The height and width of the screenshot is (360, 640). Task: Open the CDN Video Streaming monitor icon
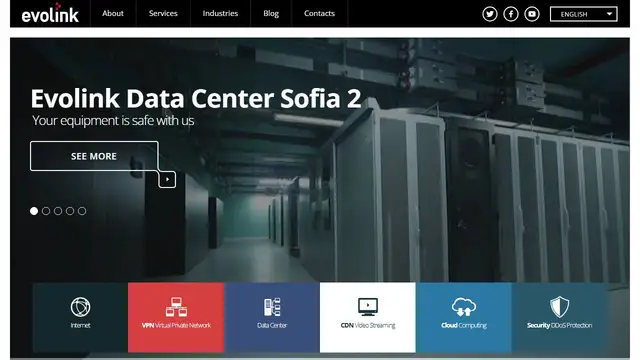368,307
